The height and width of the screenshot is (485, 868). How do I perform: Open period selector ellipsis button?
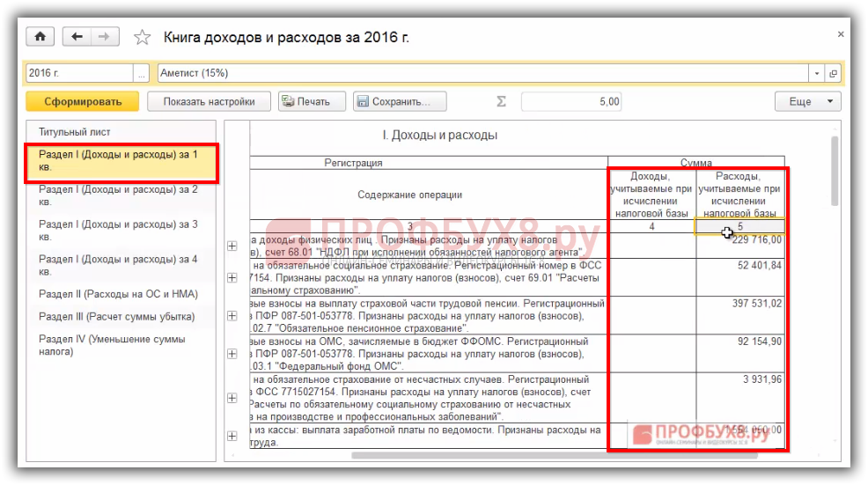(x=141, y=73)
